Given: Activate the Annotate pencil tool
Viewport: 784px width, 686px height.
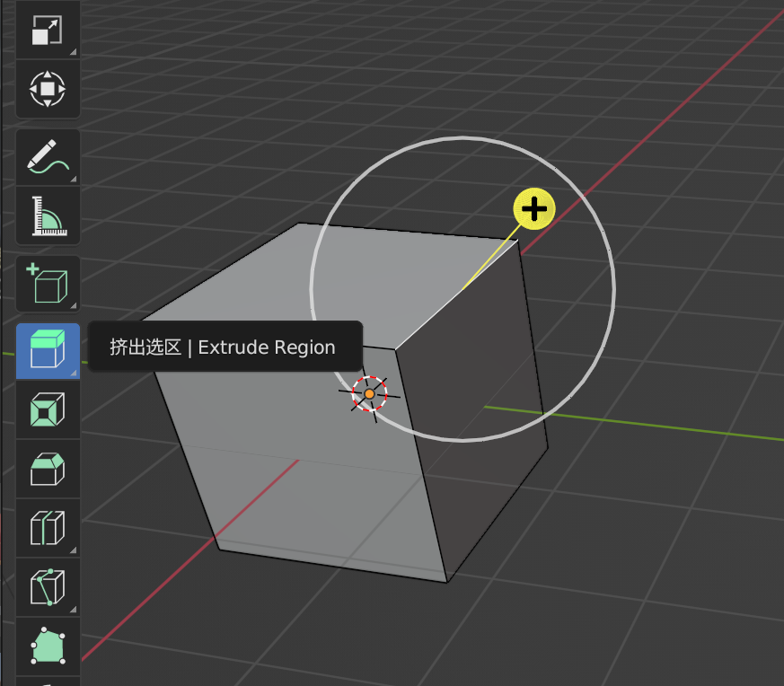Looking at the screenshot, I should 48,156.
